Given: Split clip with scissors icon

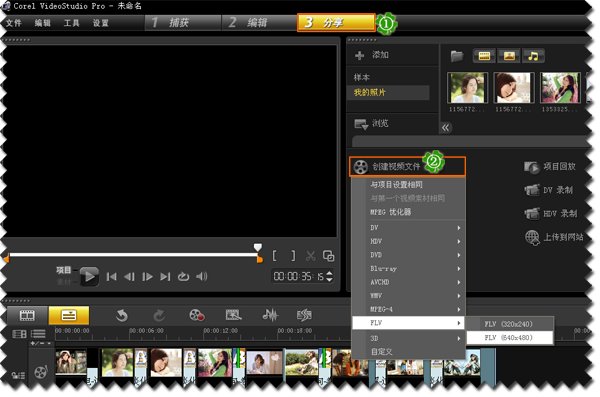Looking at the screenshot, I should [311, 256].
